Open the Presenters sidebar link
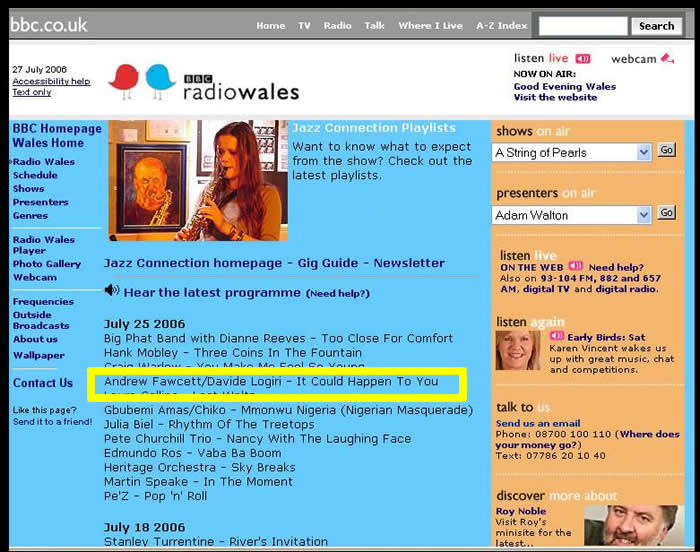Viewport: 700px width, 552px height. tap(41, 202)
